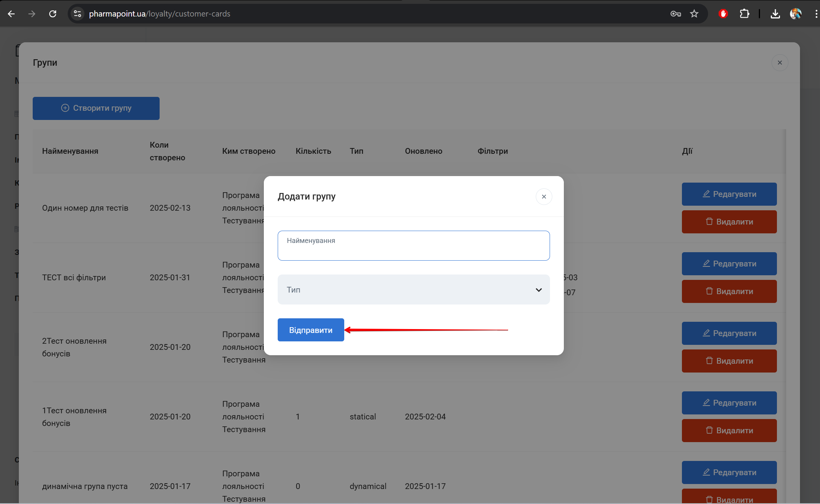The height and width of the screenshot is (504, 820).
Task: Click Групи panel title
Action: pyautogui.click(x=45, y=63)
